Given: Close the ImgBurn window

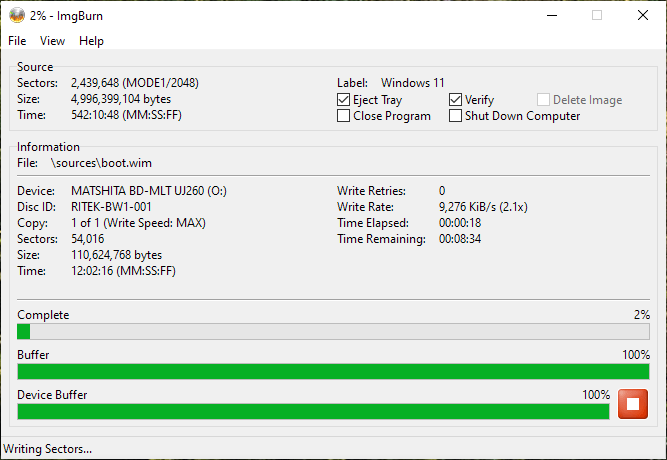Looking at the screenshot, I should [x=643, y=15].
